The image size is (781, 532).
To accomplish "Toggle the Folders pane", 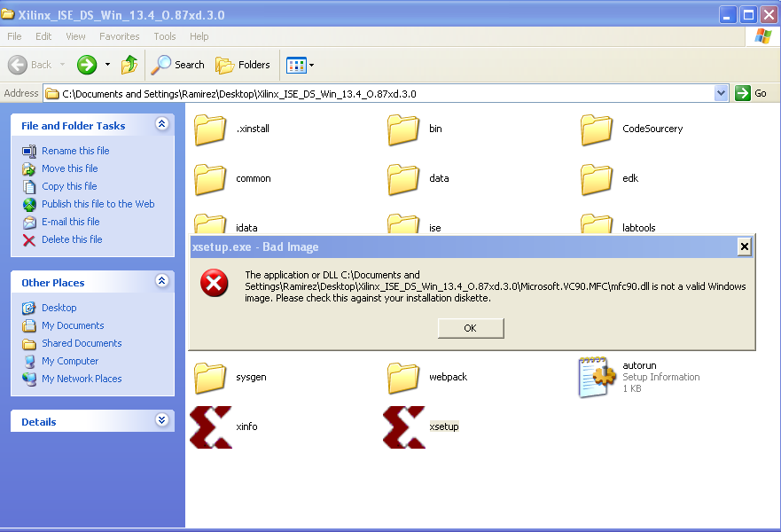I will [x=243, y=65].
